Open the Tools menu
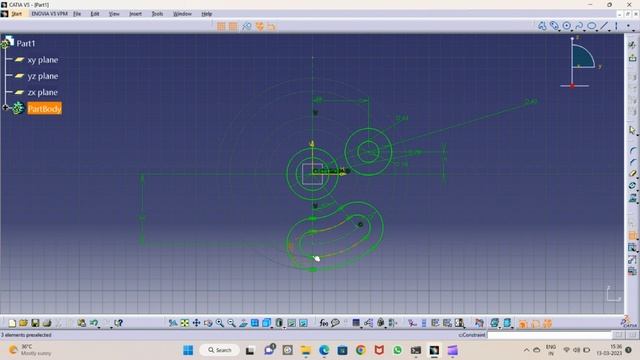This screenshot has height=360, width=640. coord(157,14)
